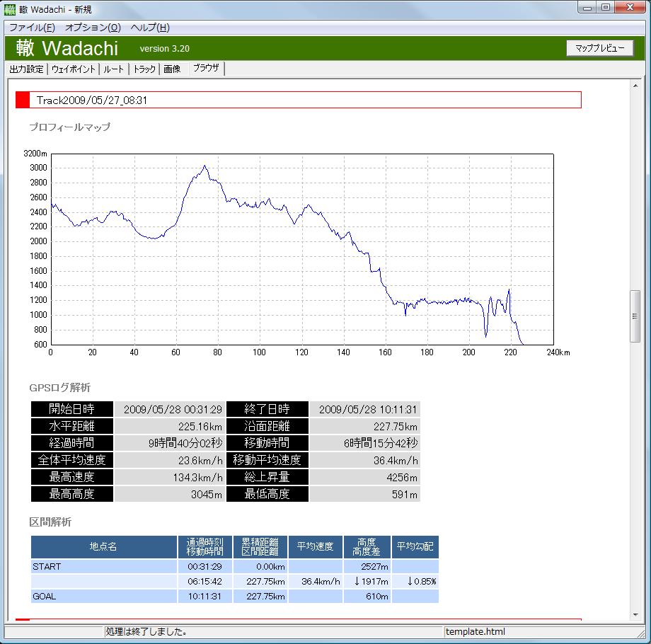Maximize the Wadachi window
Image resolution: width=651 pixels, height=644 pixels.
coord(606,8)
